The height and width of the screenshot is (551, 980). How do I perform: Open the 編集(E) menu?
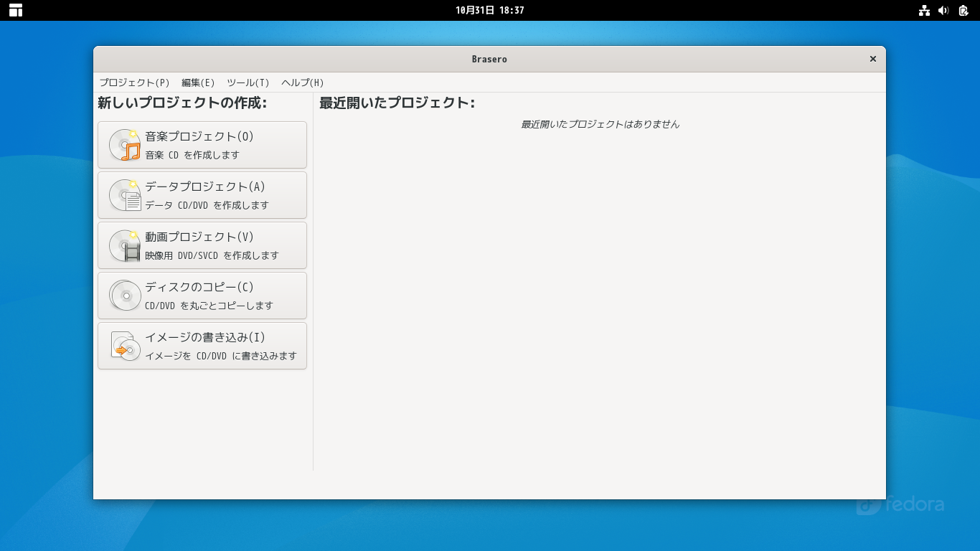click(x=198, y=83)
